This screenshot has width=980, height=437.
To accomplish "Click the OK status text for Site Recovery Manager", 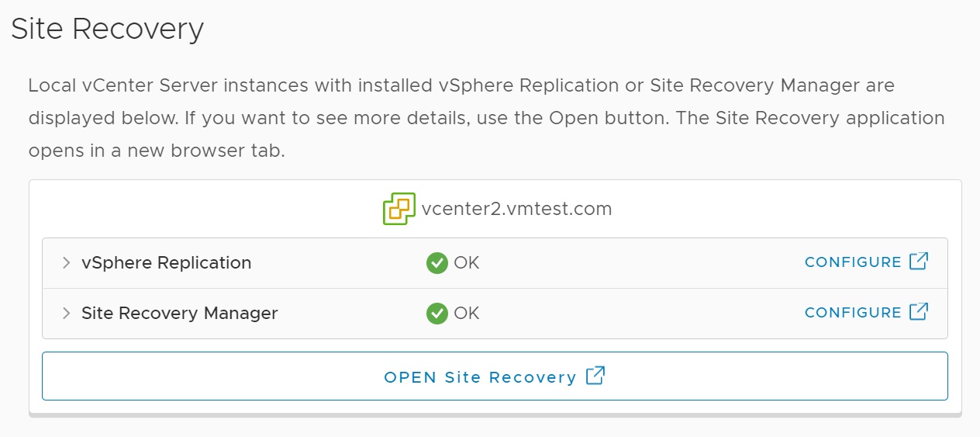I will pyautogui.click(x=467, y=314).
